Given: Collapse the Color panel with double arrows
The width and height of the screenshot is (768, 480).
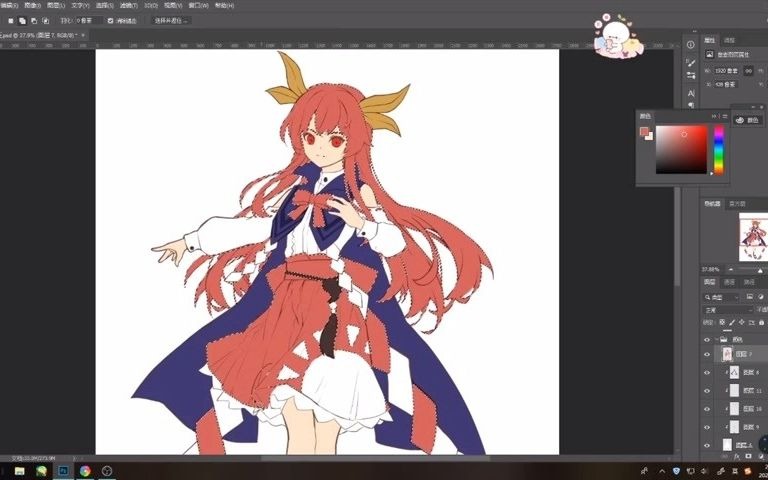Looking at the screenshot, I should tap(715, 116).
